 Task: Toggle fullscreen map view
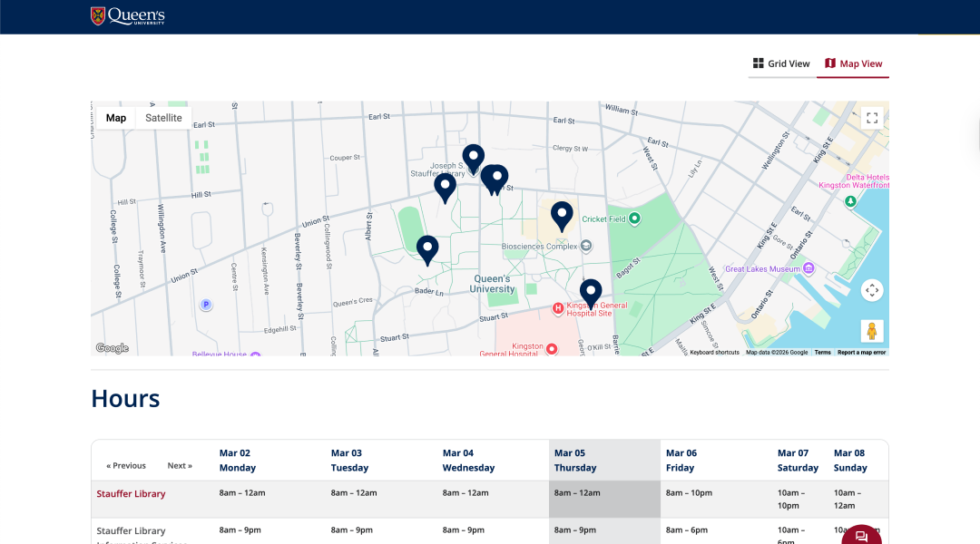point(872,118)
